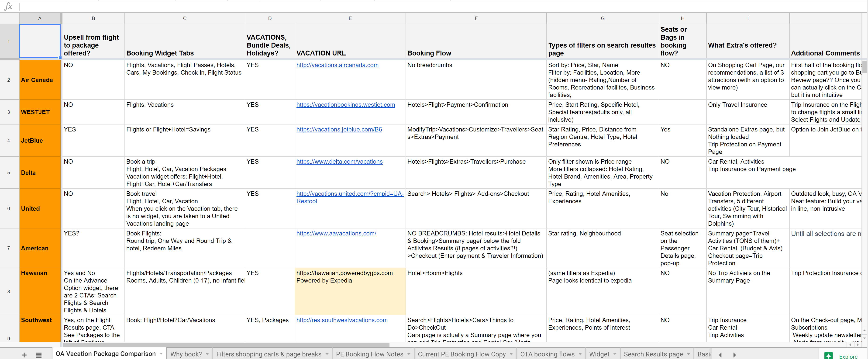Open the "Widget" sheet tab dropdown
Viewport: 868px width, 359px height.
click(x=614, y=354)
